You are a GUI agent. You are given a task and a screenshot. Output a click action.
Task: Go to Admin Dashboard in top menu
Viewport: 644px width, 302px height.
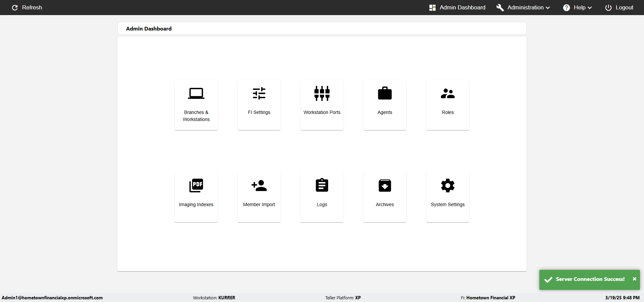coord(463,8)
